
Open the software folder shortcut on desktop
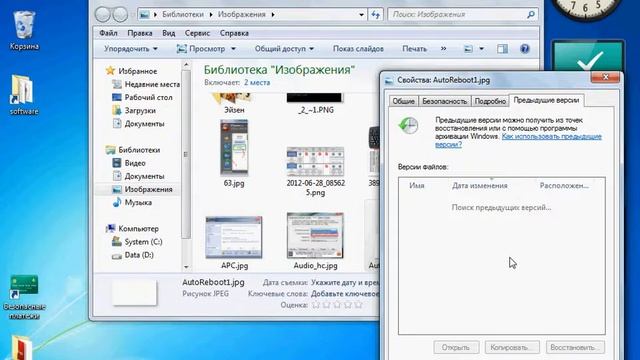point(23,94)
